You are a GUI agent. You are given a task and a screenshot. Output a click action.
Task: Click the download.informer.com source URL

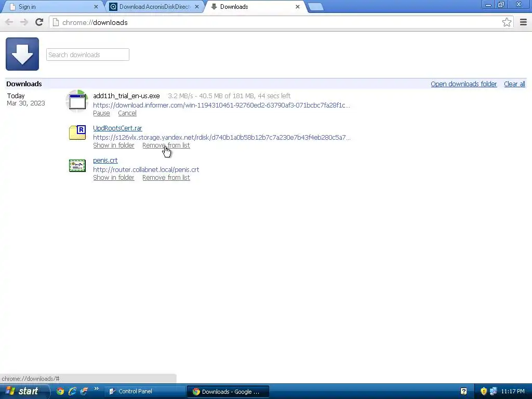click(x=221, y=105)
